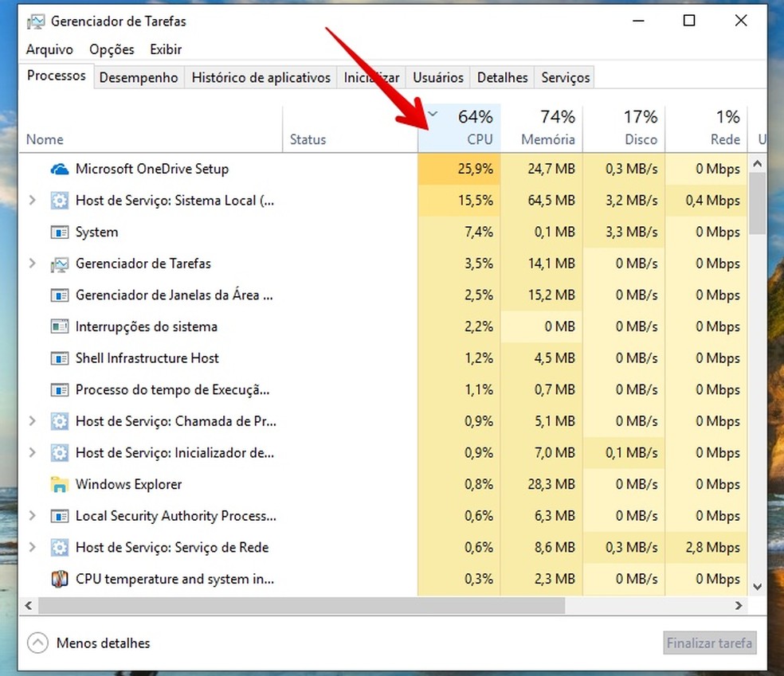Click the Interrupções do sistema icon
This screenshot has height=676, width=784.
click(x=60, y=326)
